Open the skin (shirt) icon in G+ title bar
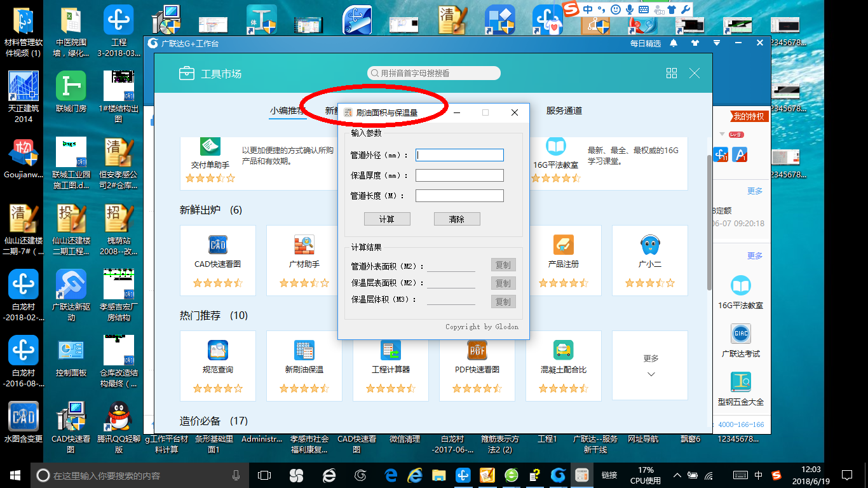 point(695,43)
